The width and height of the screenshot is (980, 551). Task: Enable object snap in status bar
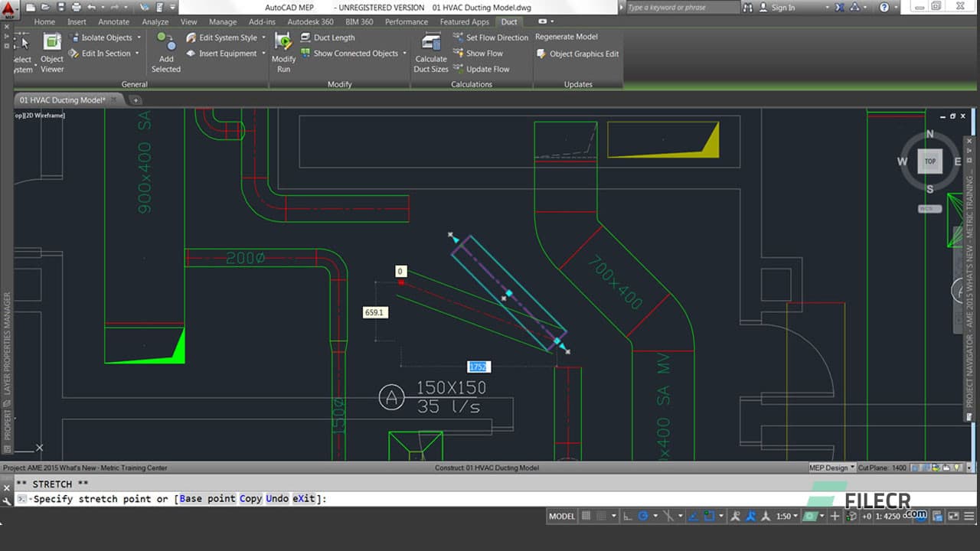click(x=708, y=516)
